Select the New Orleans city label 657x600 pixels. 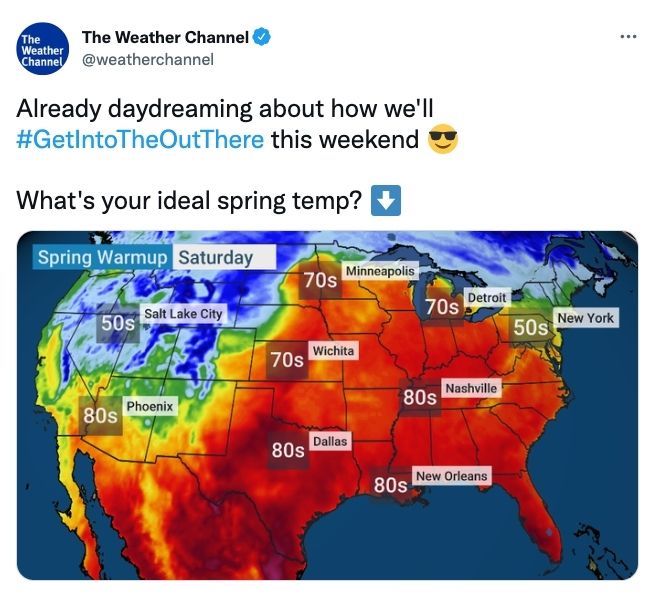(x=451, y=476)
